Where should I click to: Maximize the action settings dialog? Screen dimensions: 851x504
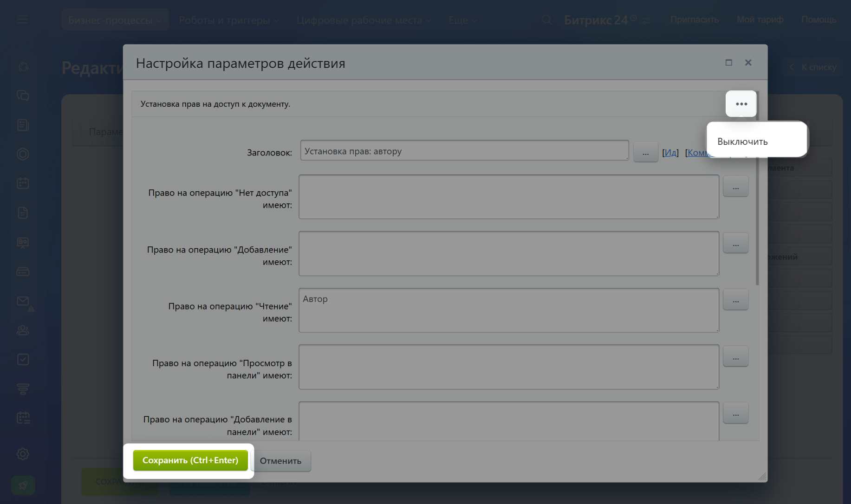click(x=728, y=63)
